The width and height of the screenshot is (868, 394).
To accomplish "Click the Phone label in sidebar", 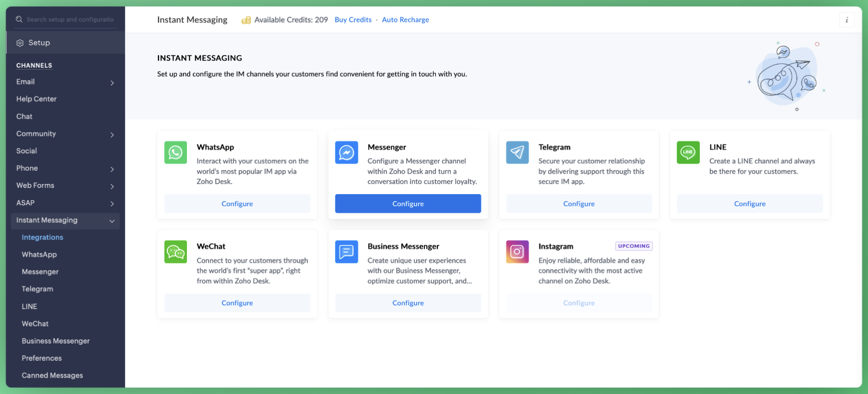I will tap(27, 168).
